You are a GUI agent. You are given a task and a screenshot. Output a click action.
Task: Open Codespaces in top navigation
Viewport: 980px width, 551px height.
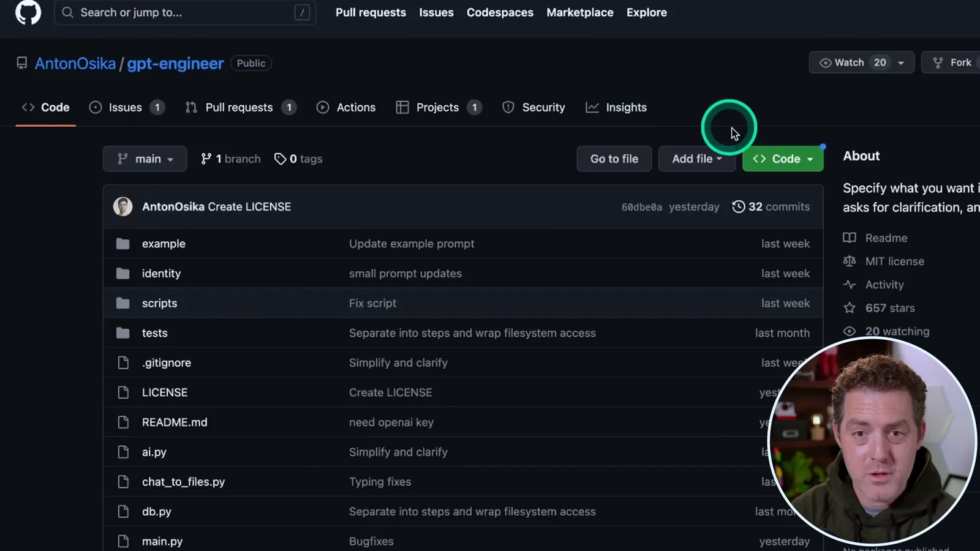(x=500, y=12)
